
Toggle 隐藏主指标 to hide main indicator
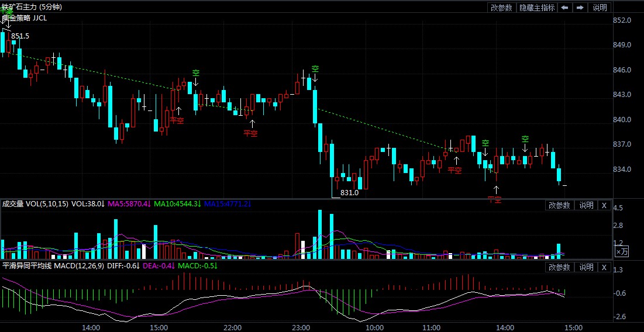click(537, 8)
